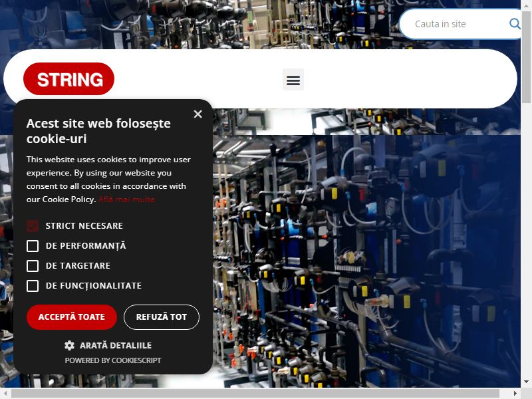Enable the De Funcționalitate cookies checkbox
This screenshot has height=399, width=532.
click(x=33, y=286)
